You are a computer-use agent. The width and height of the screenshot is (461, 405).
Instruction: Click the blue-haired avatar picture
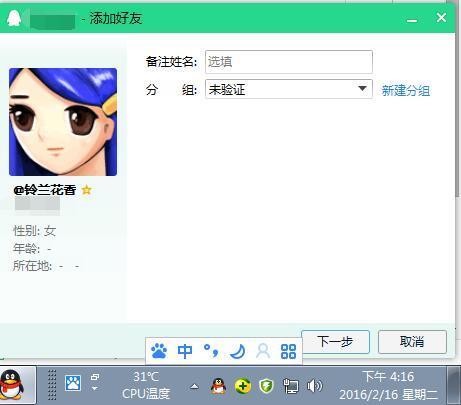coord(63,122)
